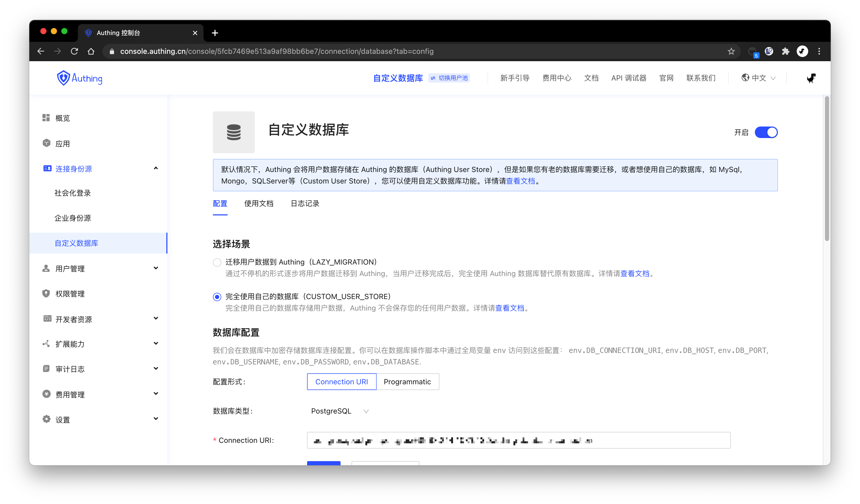
Task: Reload the page with refresh icon
Action: click(x=74, y=51)
